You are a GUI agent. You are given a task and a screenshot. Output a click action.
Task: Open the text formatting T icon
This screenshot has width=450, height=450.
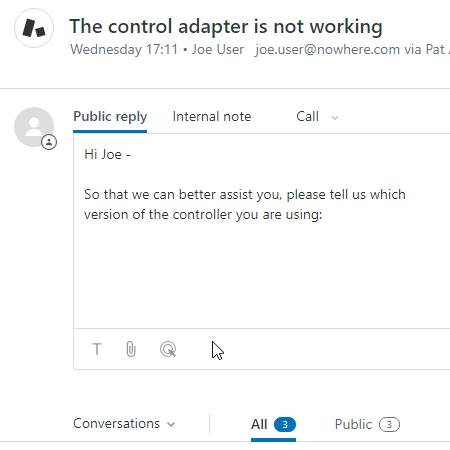coord(97,349)
